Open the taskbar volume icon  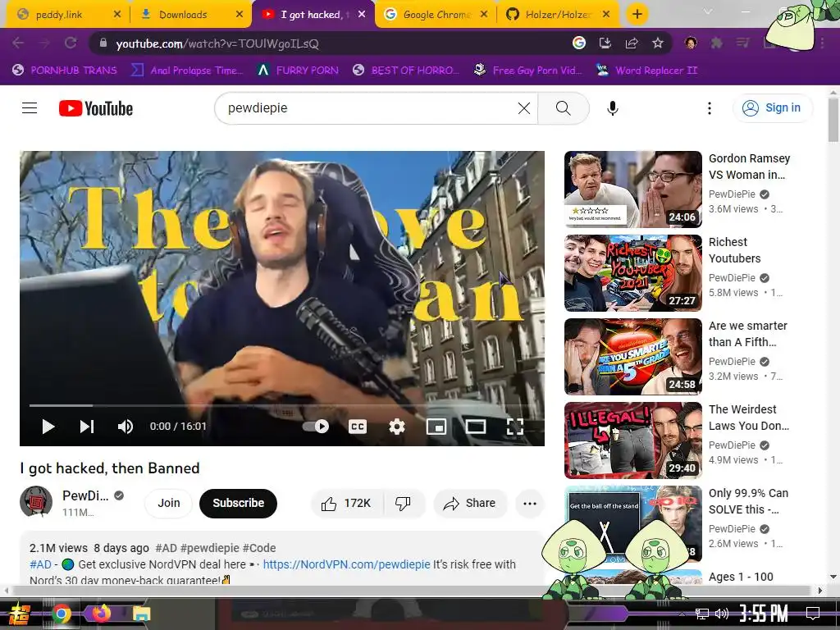722,614
